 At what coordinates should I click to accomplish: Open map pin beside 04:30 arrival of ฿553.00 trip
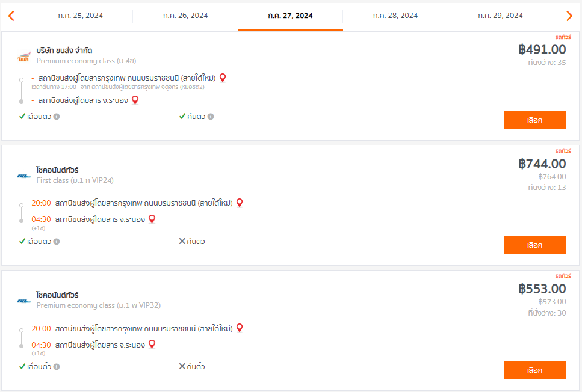tap(152, 345)
